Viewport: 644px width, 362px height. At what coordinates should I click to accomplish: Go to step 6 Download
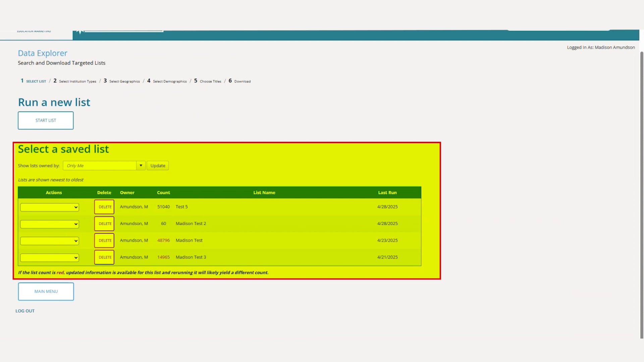[242, 81]
